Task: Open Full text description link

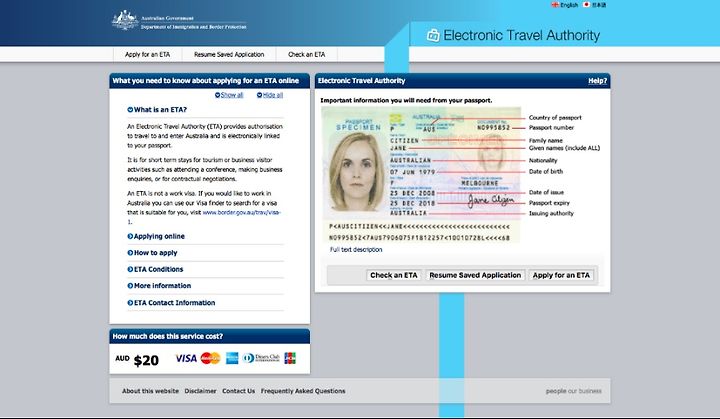Action: click(x=356, y=249)
